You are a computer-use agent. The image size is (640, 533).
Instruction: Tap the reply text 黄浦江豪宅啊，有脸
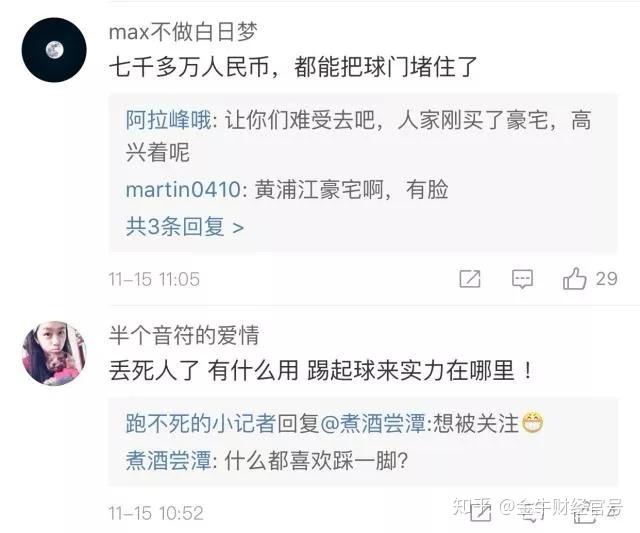(x=351, y=190)
